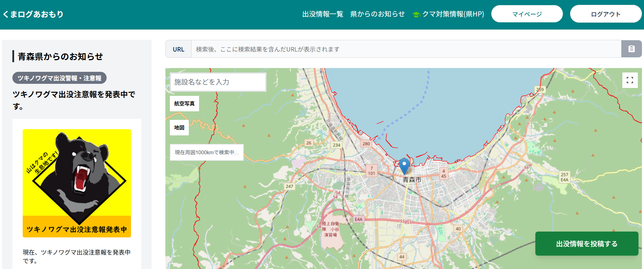Click route 280 shield on map

[x=366, y=144]
